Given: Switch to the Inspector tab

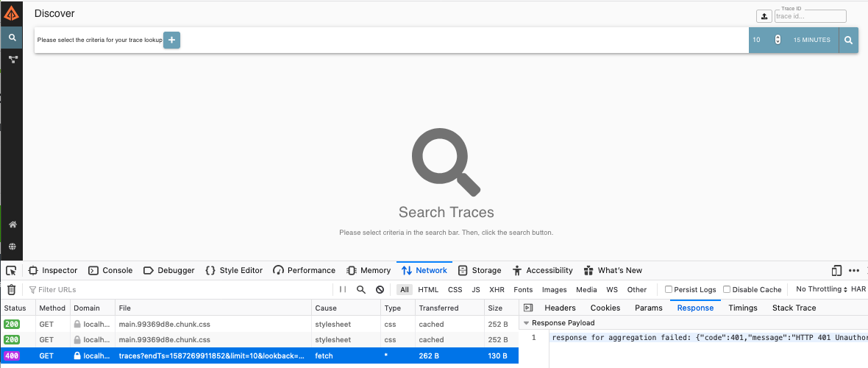Looking at the screenshot, I should (52, 270).
